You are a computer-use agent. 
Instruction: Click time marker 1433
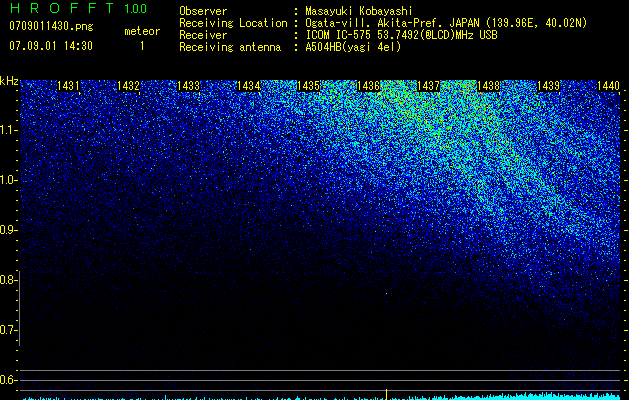tap(188, 86)
